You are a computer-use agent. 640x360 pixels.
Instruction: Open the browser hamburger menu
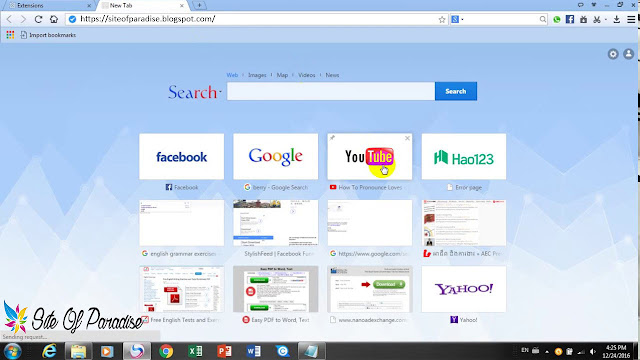pyautogui.click(x=631, y=19)
